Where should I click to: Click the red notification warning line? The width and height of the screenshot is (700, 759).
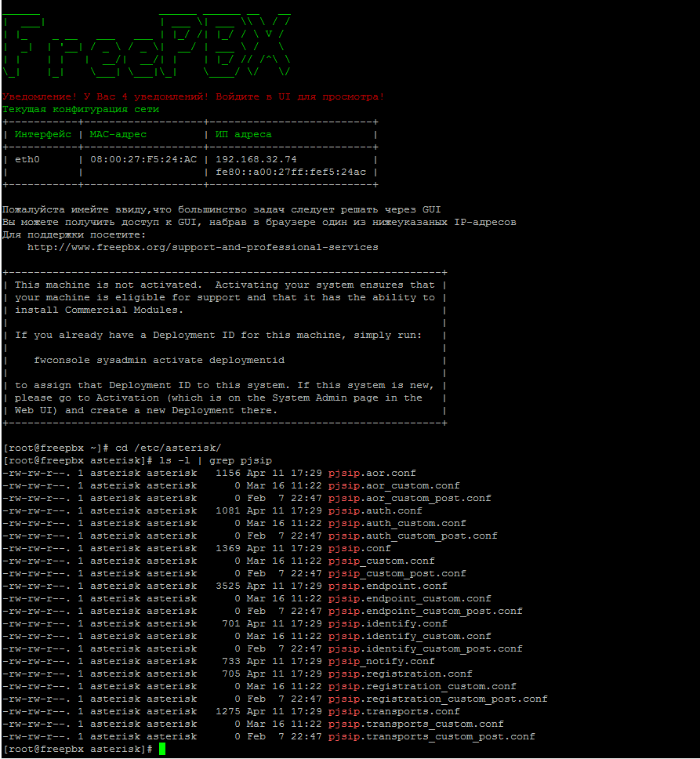coord(193,96)
